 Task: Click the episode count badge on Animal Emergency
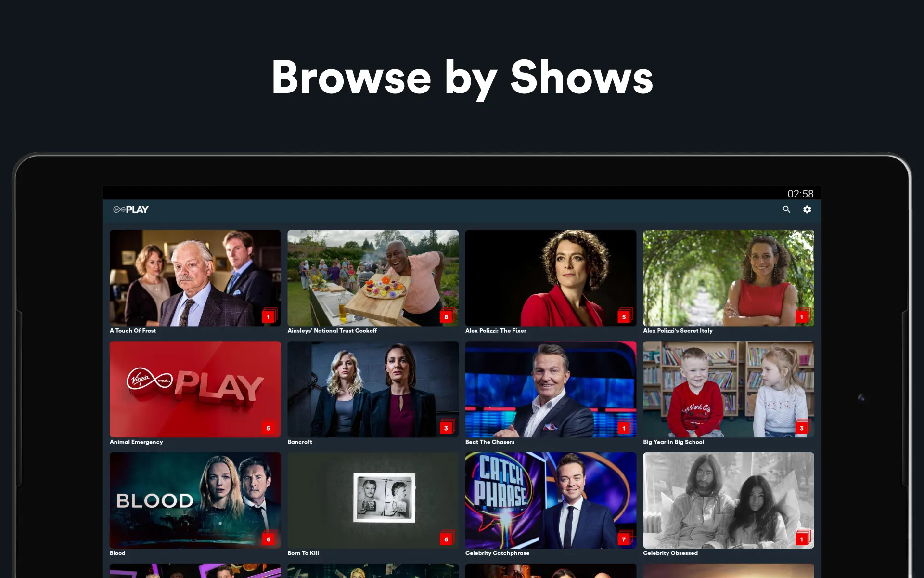coord(269,428)
